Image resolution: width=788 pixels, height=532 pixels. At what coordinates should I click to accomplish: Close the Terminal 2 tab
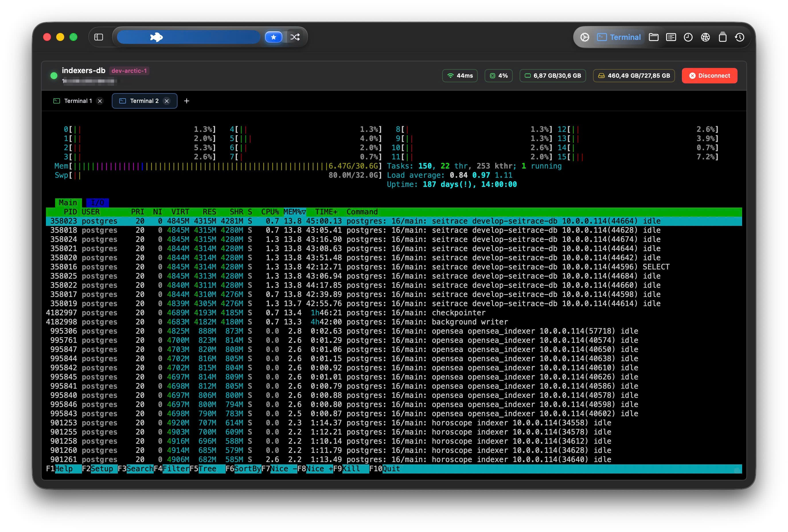tap(167, 101)
